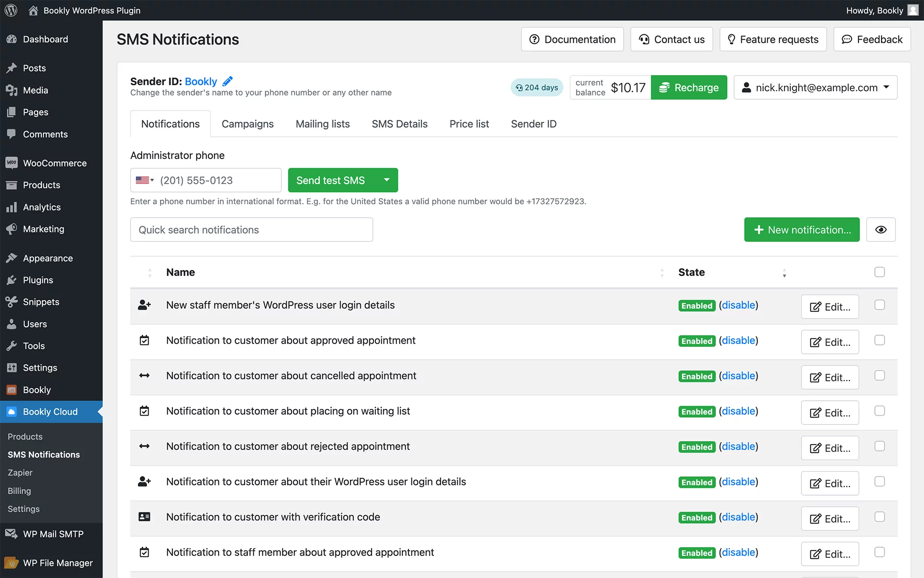Click the Analytics bar chart icon

(12, 207)
